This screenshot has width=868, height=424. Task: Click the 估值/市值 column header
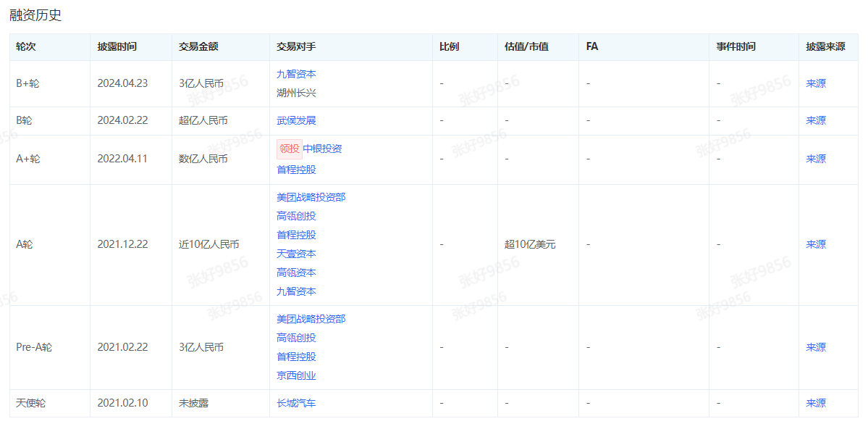526,47
